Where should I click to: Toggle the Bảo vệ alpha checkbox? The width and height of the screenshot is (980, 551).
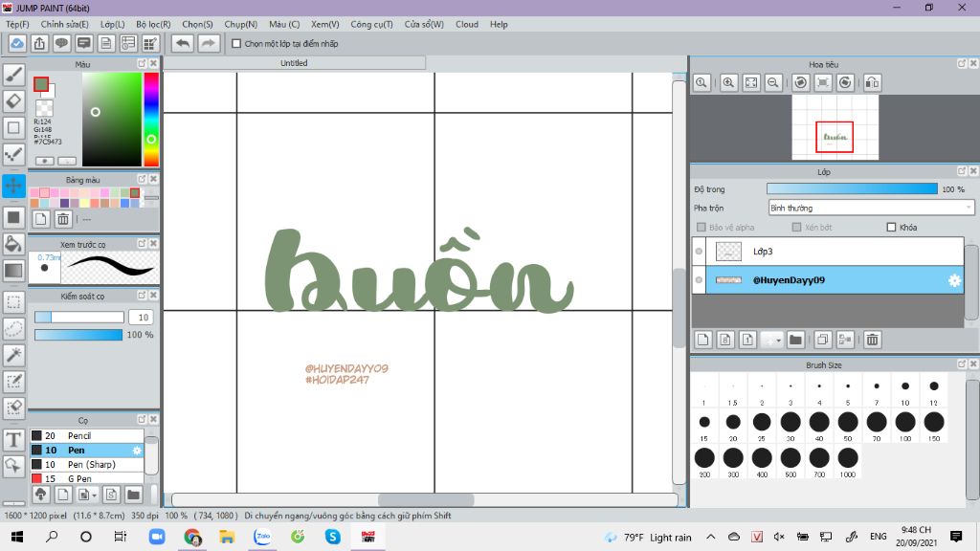(702, 228)
